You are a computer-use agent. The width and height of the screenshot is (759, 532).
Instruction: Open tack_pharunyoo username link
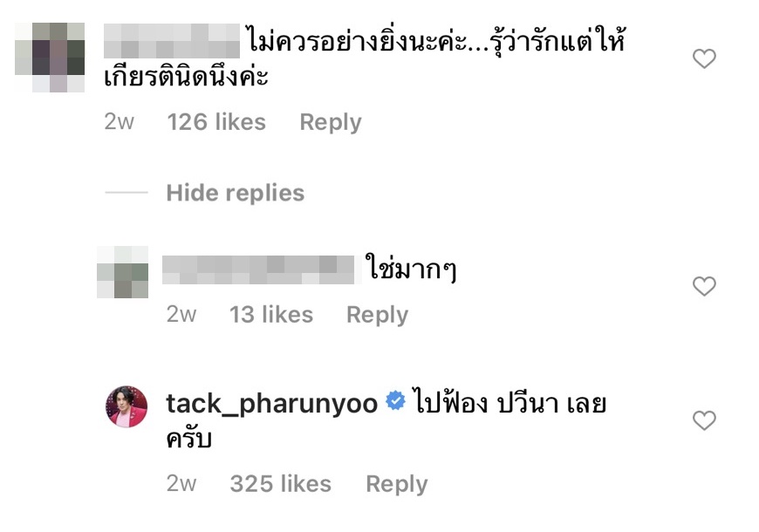272,403
